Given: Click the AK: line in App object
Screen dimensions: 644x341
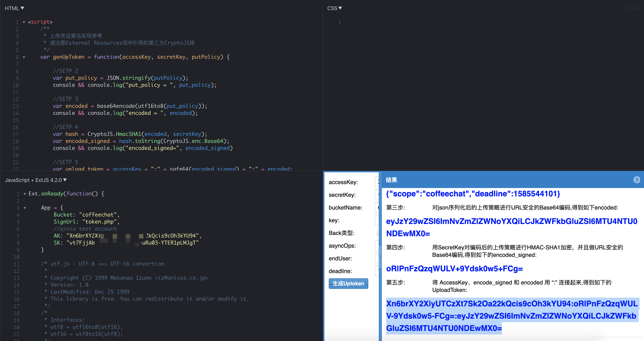Looking at the screenshot, I should click(128, 236).
